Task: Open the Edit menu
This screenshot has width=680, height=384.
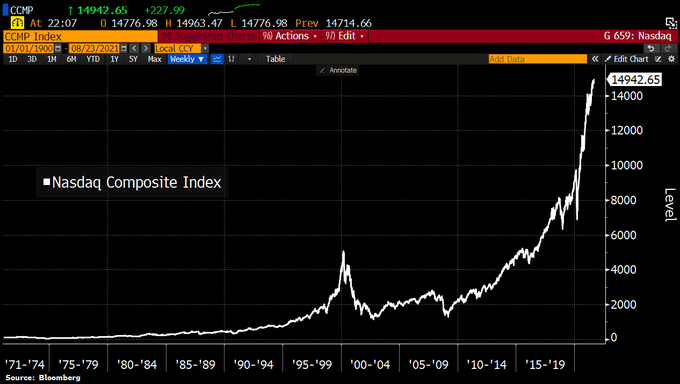Action: (x=345, y=36)
